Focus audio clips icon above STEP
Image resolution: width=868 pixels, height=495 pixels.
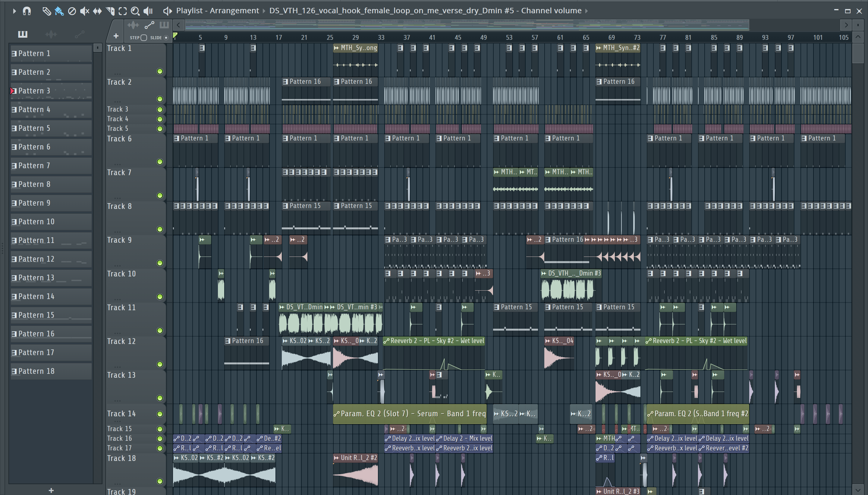coord(133,25)
